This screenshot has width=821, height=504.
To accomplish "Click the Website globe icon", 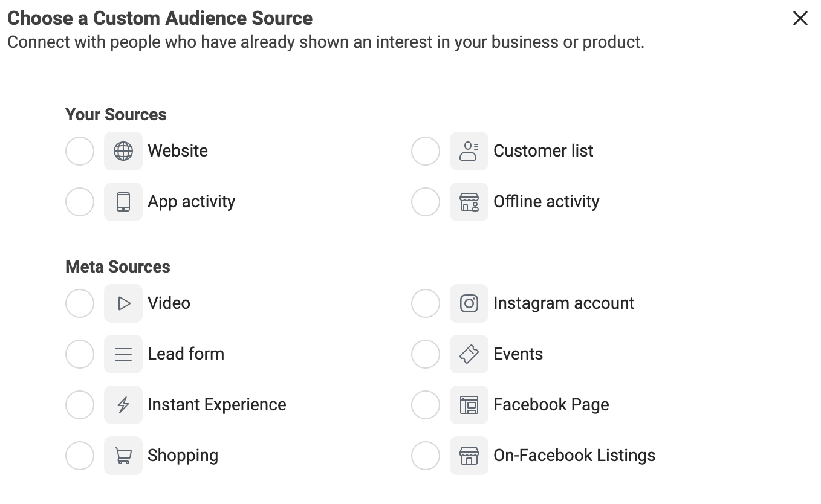I will (123, 150).
